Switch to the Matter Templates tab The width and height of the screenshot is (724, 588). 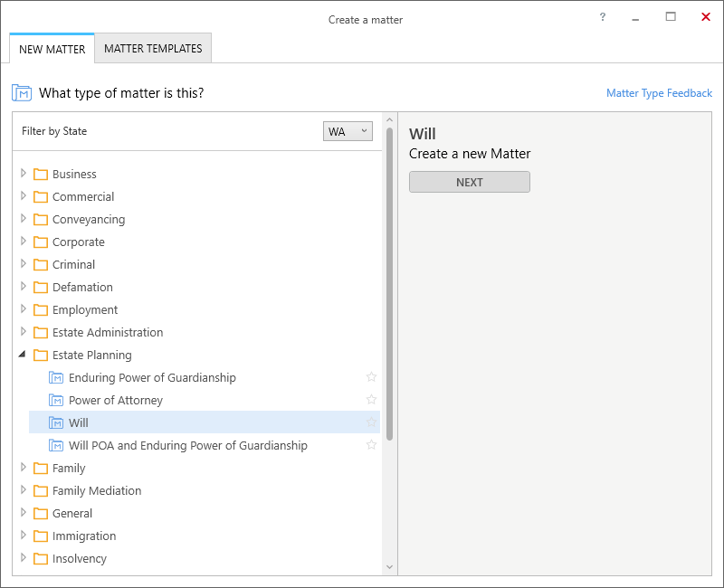tap(153, 49)
